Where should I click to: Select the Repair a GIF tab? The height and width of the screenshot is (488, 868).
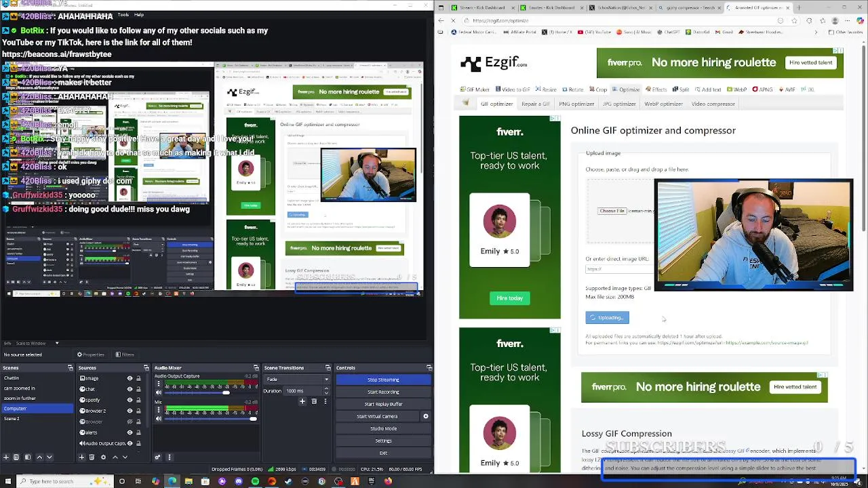coord(535,104)
